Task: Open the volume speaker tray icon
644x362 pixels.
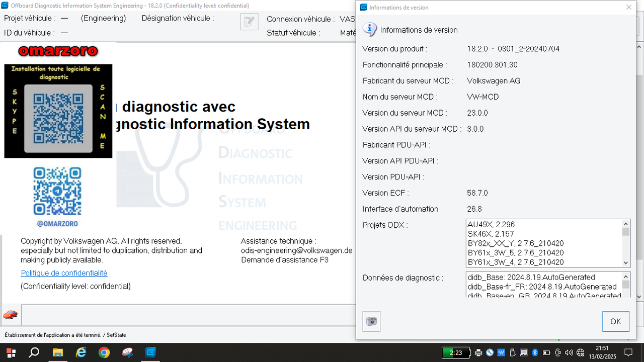Action: tap(569, 352)
